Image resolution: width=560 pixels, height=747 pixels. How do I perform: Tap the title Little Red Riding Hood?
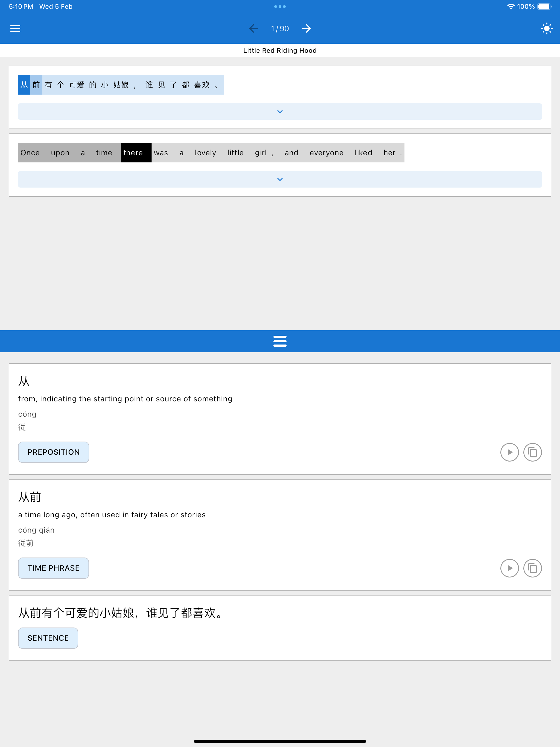pyautogui.click(x=280, y=50)
